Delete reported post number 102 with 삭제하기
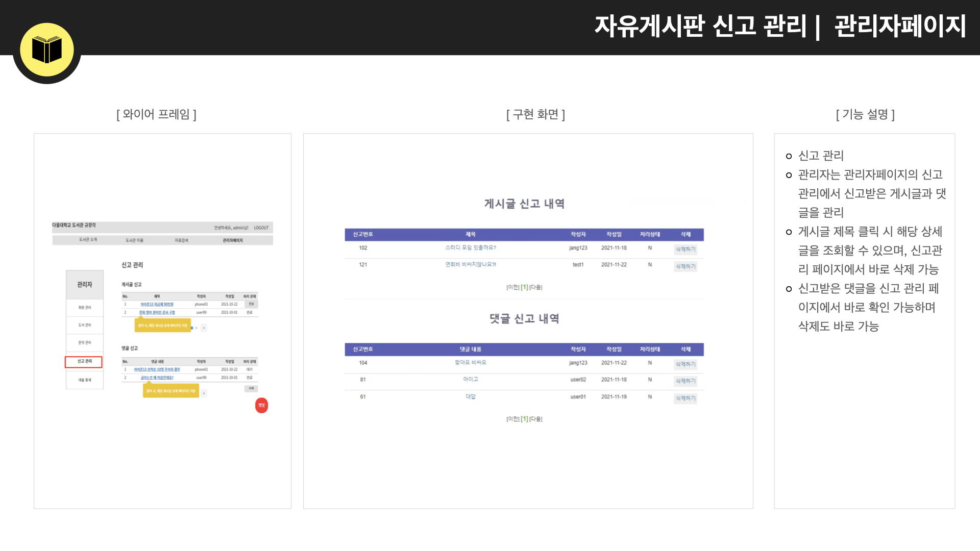 (685, 249)
